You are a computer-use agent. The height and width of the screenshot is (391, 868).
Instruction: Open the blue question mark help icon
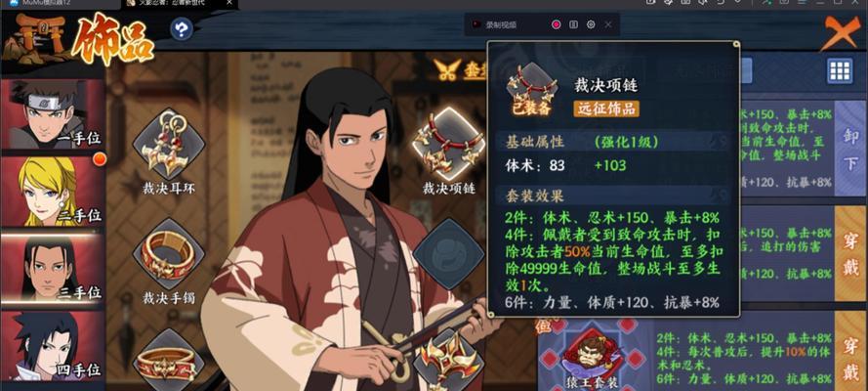(181, 28)
